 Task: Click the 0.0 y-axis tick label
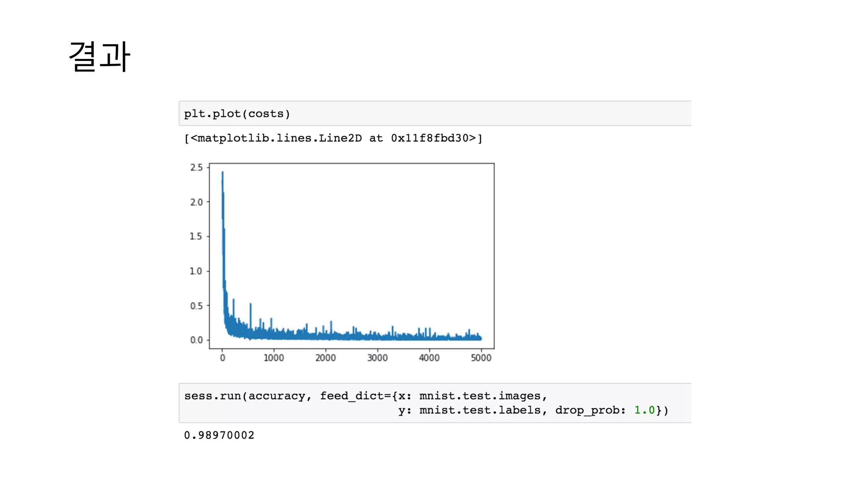pos(196,340)
